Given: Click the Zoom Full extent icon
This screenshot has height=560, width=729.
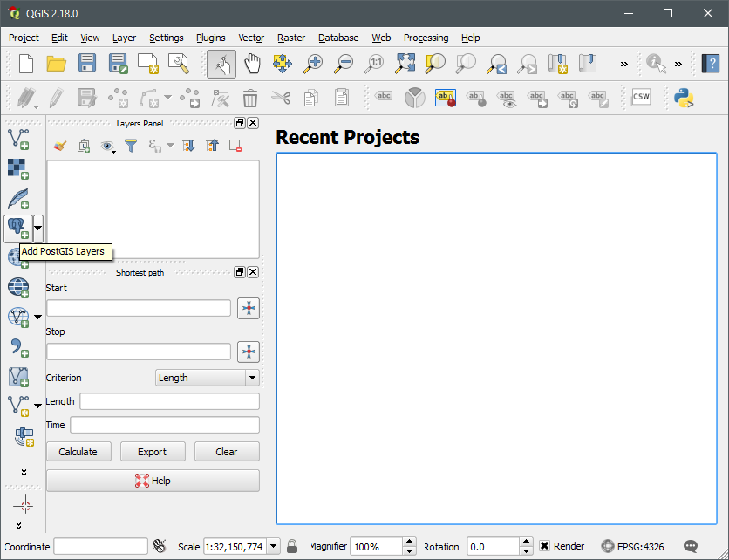Looking at the screenshot, I should tap(405, 64).
